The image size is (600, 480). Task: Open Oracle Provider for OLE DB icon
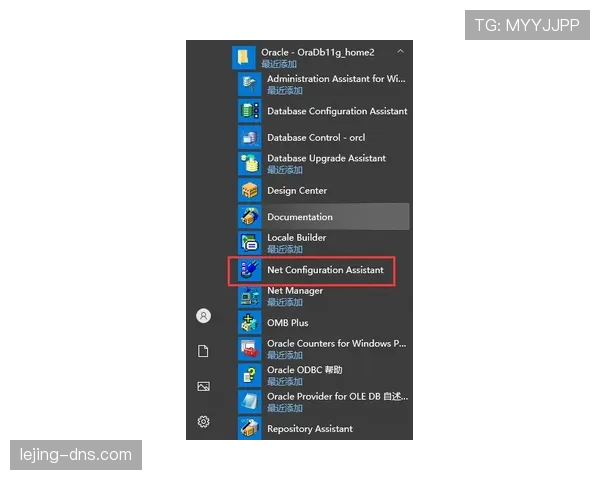[x=249, y=402]
